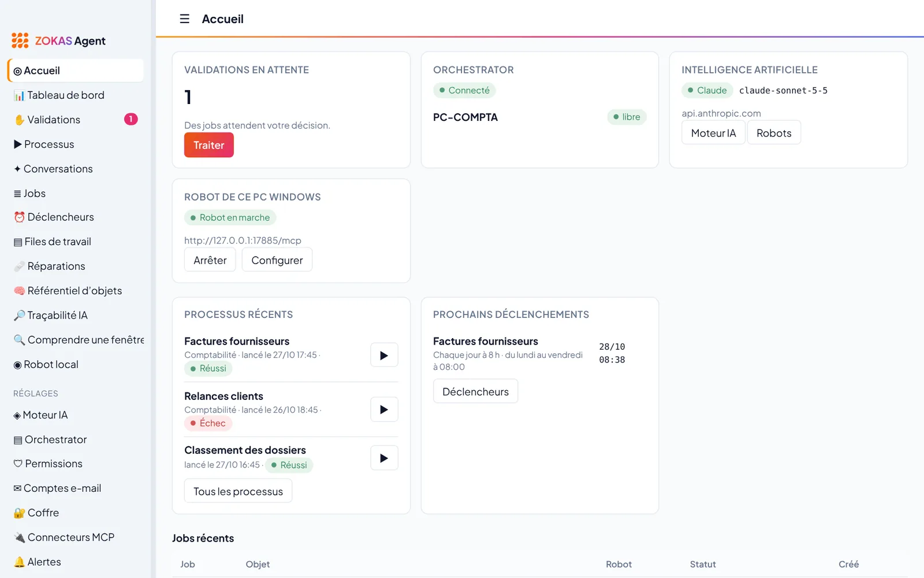The image size is (924, 578).
Task: Click the Robot column header
Action: 619,564
